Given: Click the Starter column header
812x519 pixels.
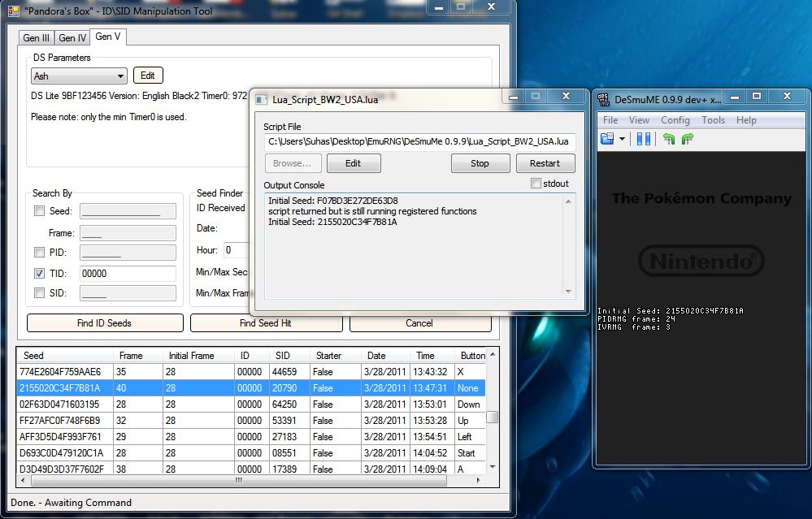Looking at the screenshot, I should pos(335,356).
